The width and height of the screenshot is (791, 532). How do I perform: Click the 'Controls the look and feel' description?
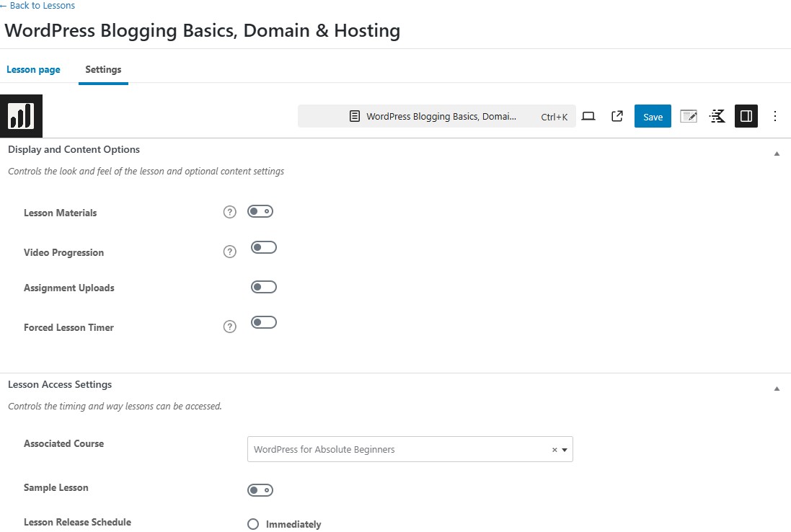click(146, 172)
